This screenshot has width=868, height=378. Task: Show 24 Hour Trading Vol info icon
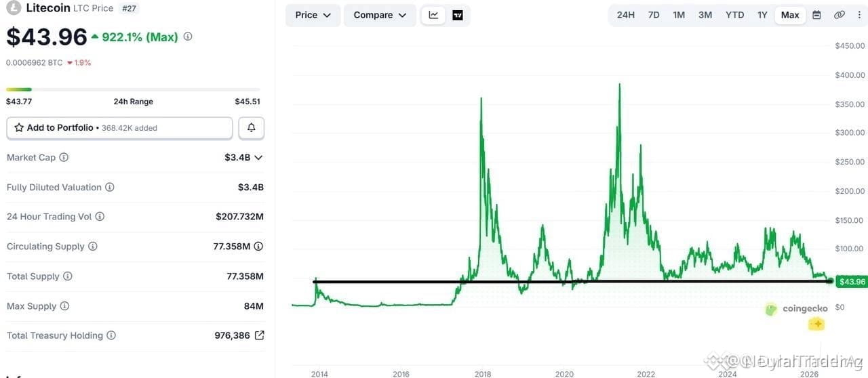100,217
